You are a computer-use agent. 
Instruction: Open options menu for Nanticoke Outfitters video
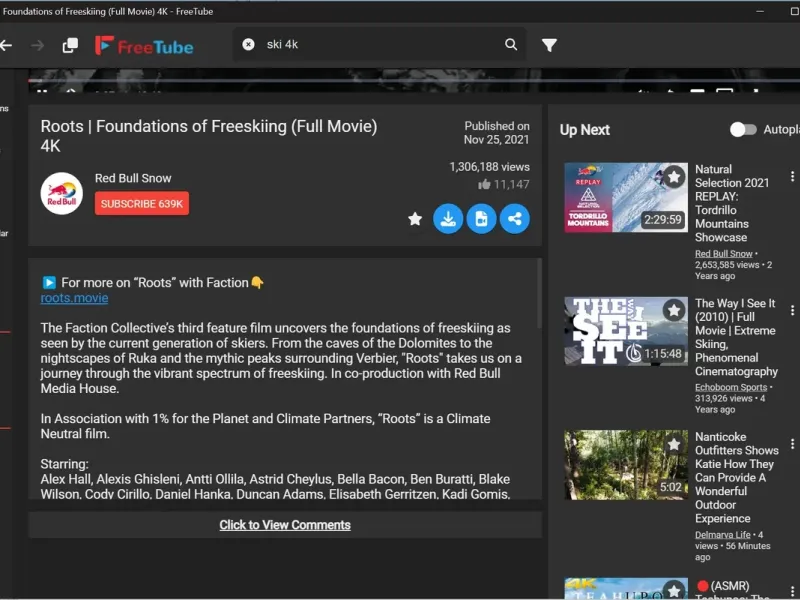click(792, 444)
